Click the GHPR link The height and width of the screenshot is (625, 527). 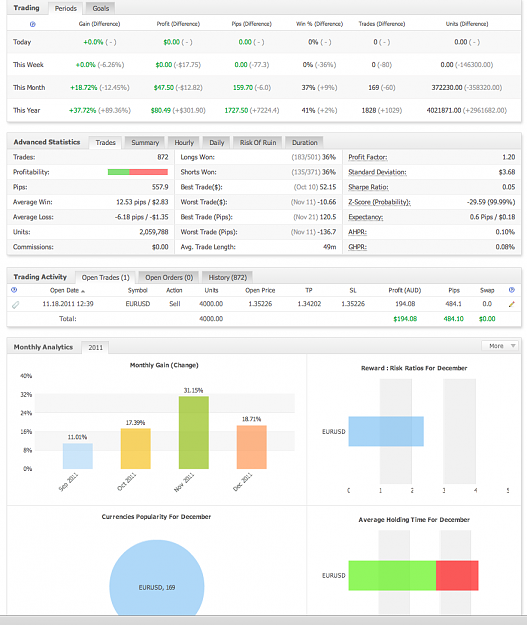357,247
